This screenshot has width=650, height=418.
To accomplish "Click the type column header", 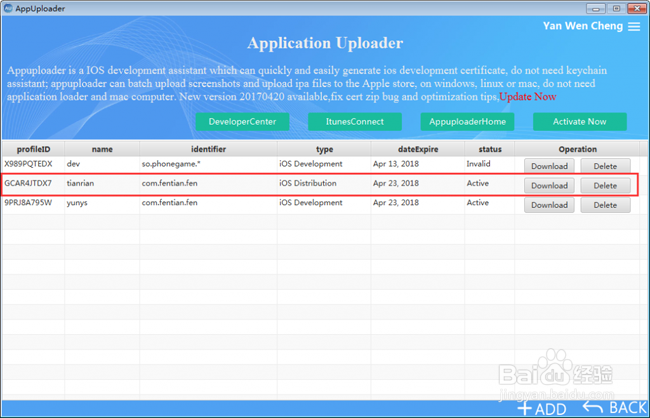I will (x=324, y=149).
